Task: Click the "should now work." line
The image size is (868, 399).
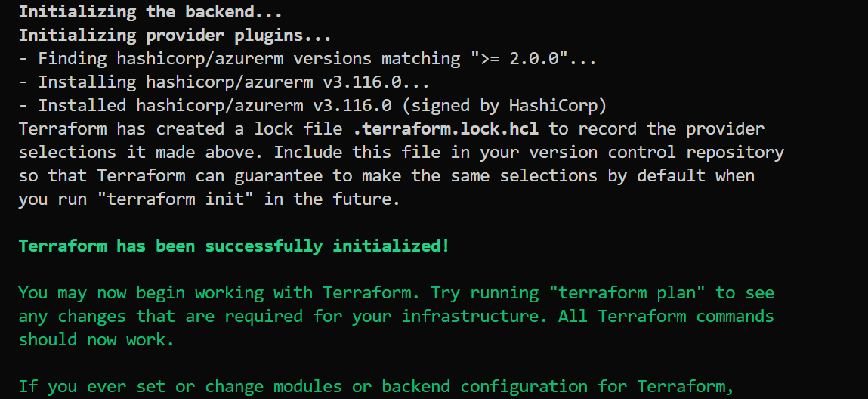Action: (x=97, y=339)
